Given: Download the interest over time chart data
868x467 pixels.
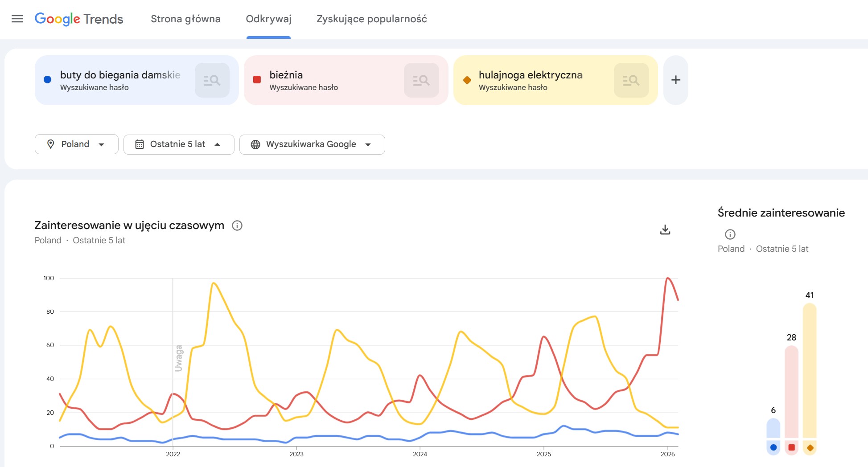Looking at the screenshot, I should tap(665, 230).
